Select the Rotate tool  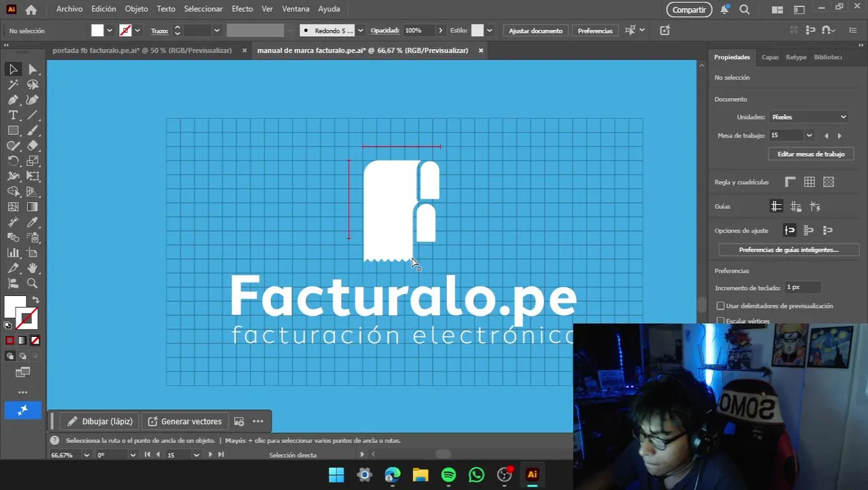pos(13,161)
